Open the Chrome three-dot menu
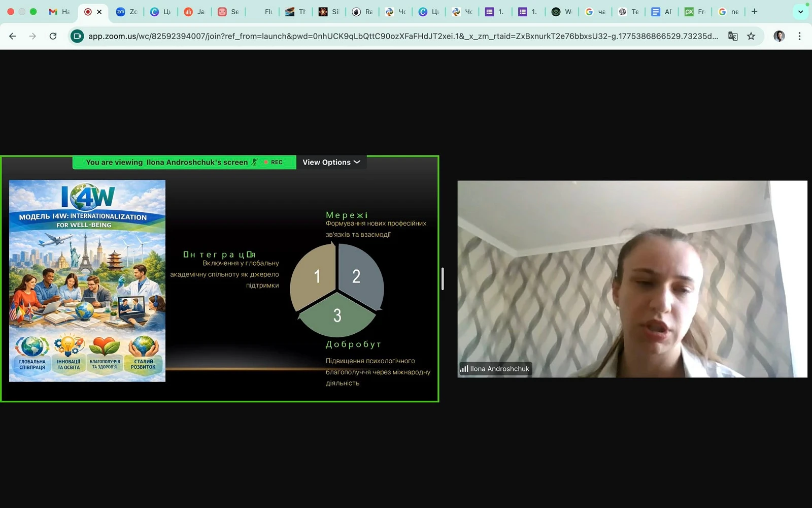The width and height of the screenshot is (812, 508). tap(799, 36)
